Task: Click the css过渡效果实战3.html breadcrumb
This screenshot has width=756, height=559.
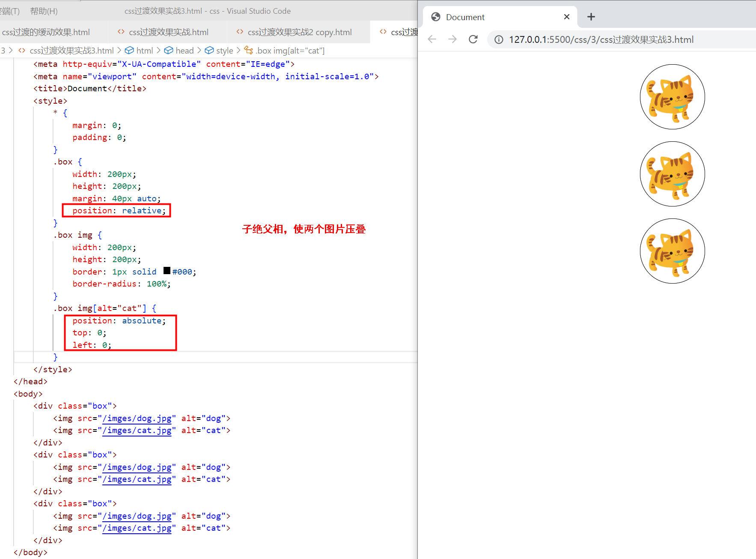Action: pos(71,51)
